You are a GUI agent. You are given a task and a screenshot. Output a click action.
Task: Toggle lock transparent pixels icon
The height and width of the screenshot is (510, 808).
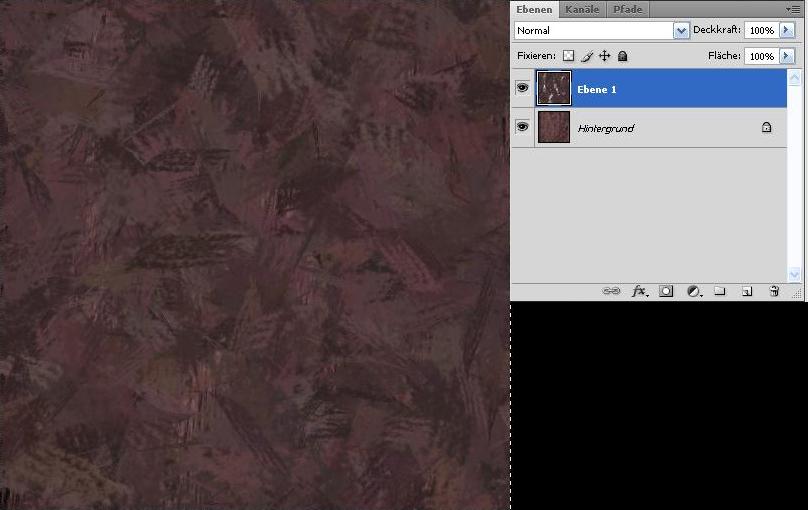point(568,56)
